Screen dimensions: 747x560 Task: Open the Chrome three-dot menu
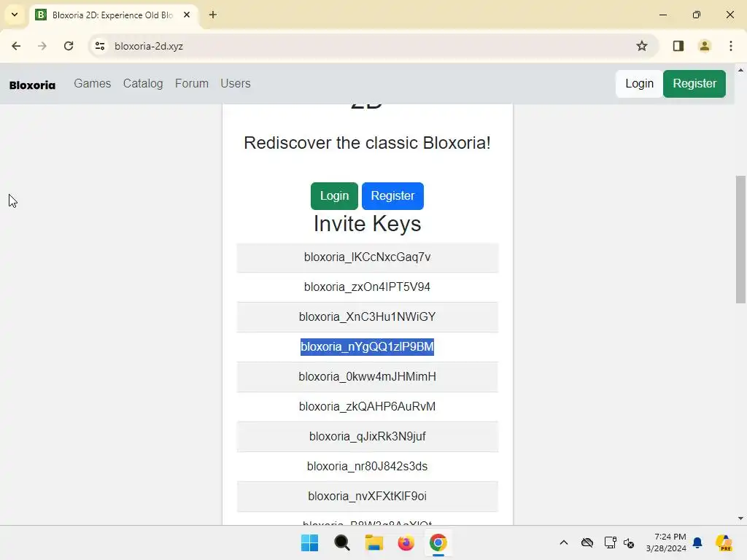tap(731, 46)
